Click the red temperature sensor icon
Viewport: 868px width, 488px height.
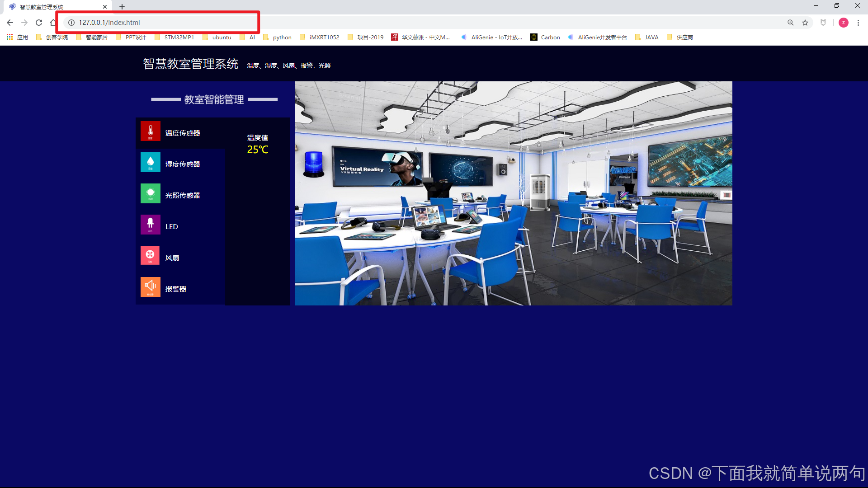pos(150,131)
